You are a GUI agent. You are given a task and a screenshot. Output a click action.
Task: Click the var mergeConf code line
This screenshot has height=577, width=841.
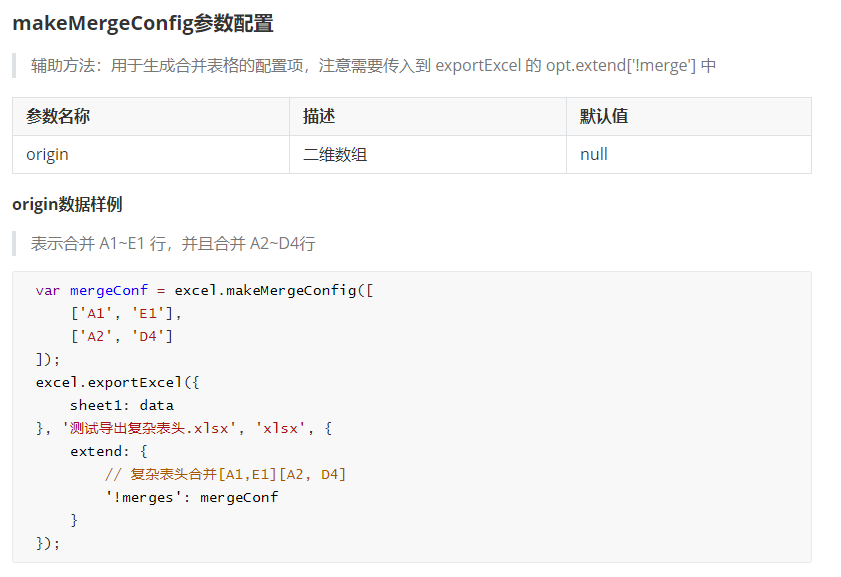pos(204,290)
